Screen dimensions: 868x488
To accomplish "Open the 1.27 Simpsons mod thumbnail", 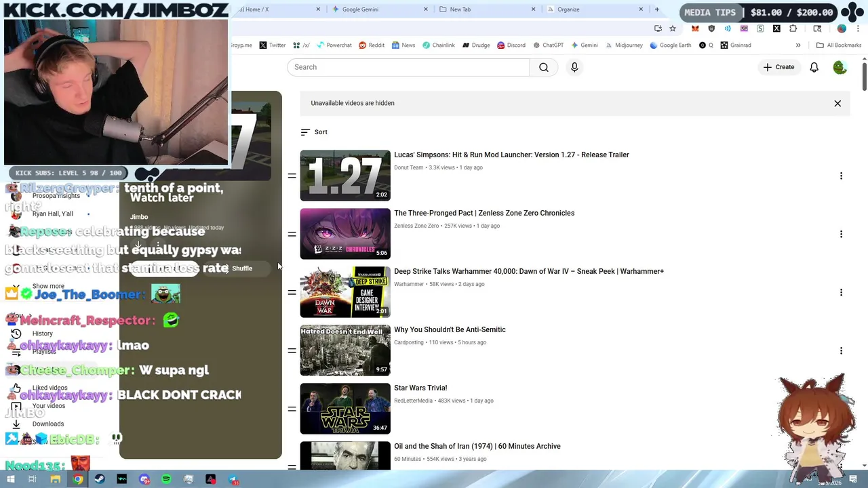I will point(345,176).
